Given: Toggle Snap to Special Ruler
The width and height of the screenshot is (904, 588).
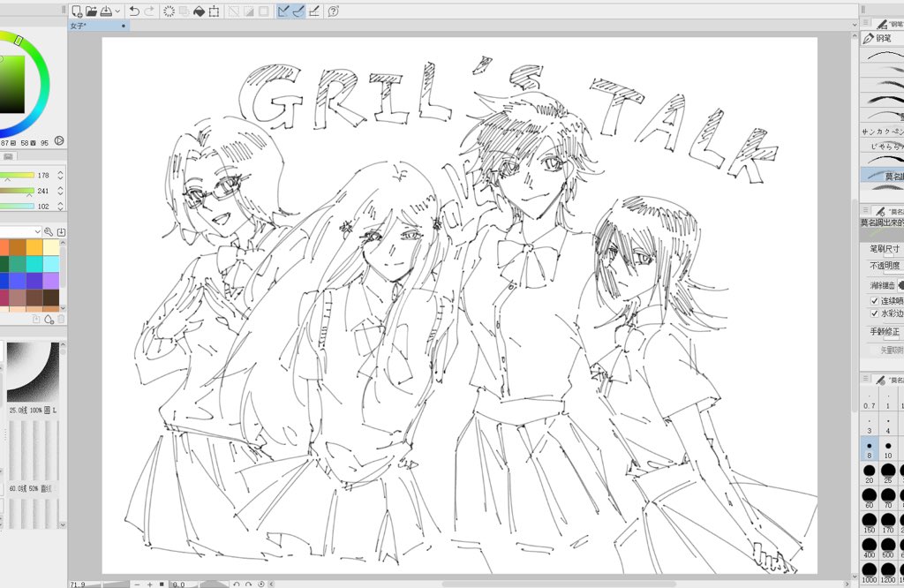Looking at the screenshot, I should coord(298,11).
